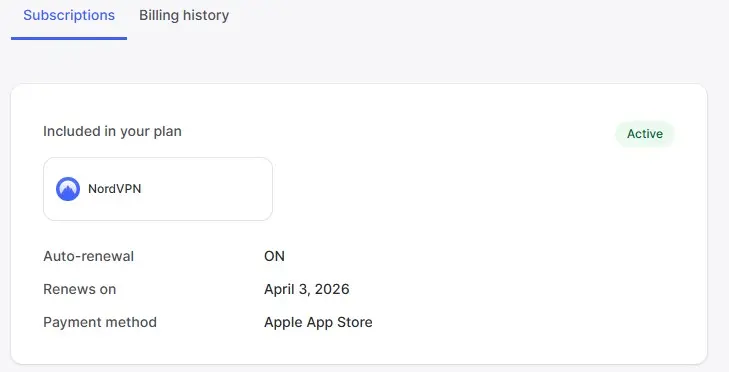This screenshot has width=729, height=372.
Task: Open the Billing history tab
Action: coord(184,15)
